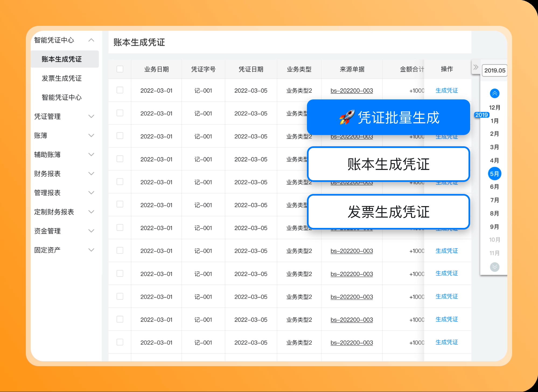Screen dimensions: 538x392
Task: Click the white 账本生成凭证 card button
Action: coord(389,164)
